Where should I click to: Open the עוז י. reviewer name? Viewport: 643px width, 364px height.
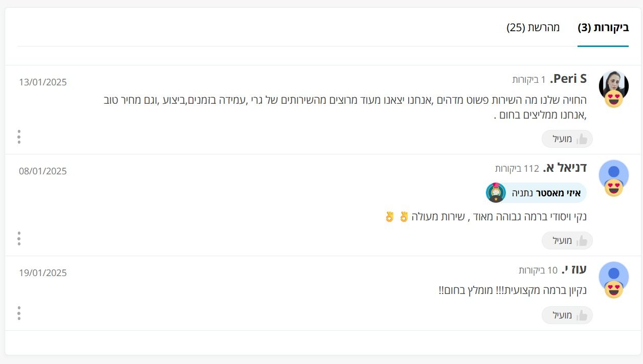point(574,269)
